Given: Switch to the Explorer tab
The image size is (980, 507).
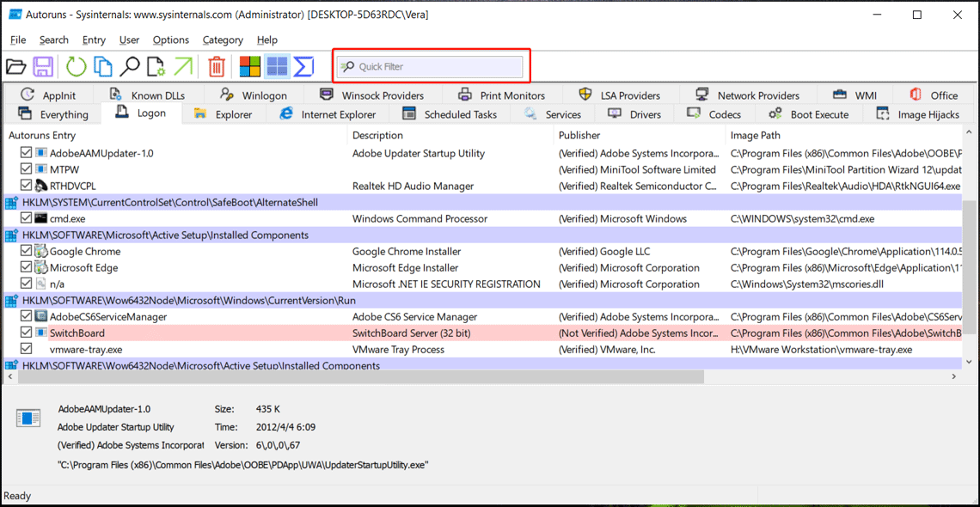Looking at the screenshot, I should (x=224, y=114).
